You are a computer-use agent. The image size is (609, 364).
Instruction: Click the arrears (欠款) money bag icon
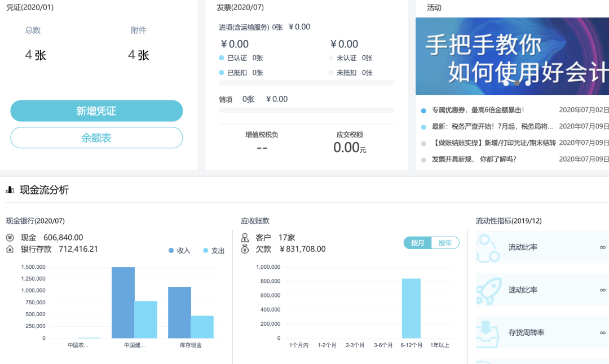[245, 249]
